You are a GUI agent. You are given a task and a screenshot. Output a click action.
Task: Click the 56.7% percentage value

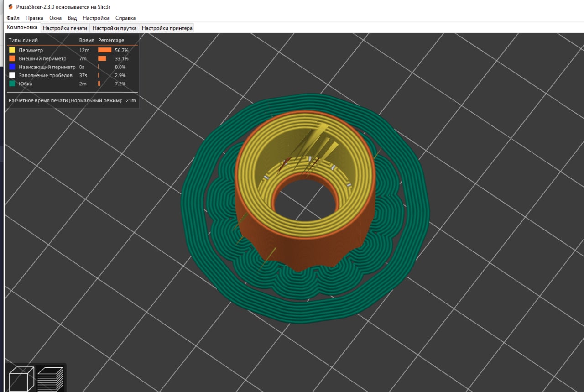pyautogui.click(x=121, y=50)
